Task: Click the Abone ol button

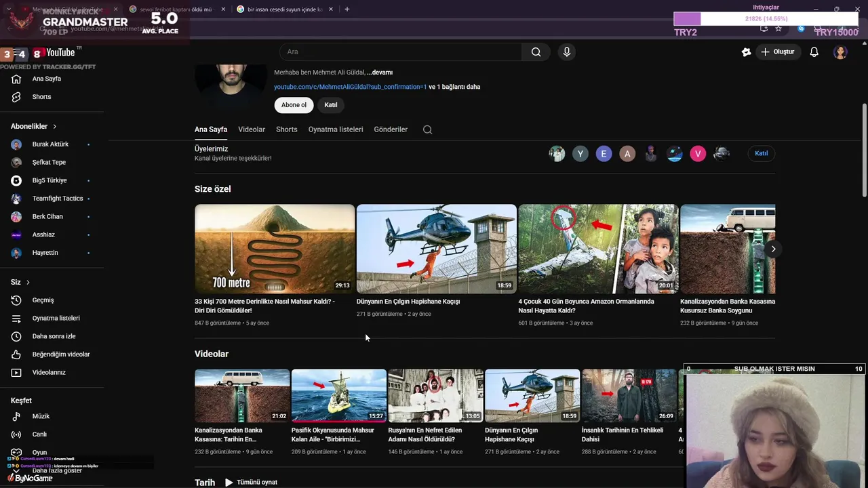Action: pos(294,105)
